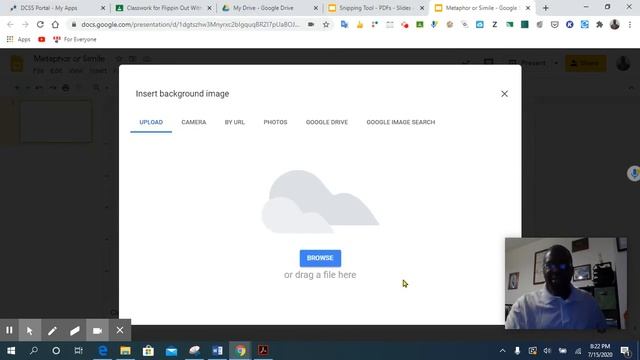Image resolution: width=640 pixels, height=360 pixels.
Task: Click the BROWSE button
Action: 320,258
